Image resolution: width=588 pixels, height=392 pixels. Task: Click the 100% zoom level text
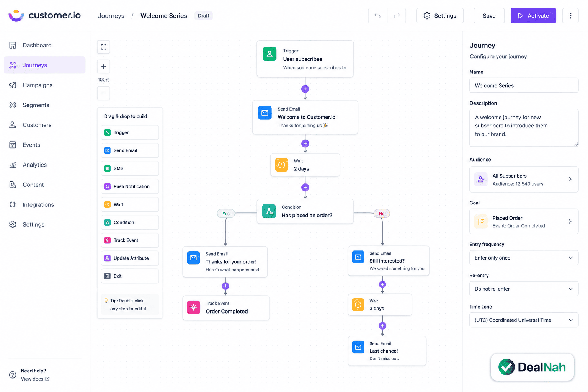click(x=103, y=80)
